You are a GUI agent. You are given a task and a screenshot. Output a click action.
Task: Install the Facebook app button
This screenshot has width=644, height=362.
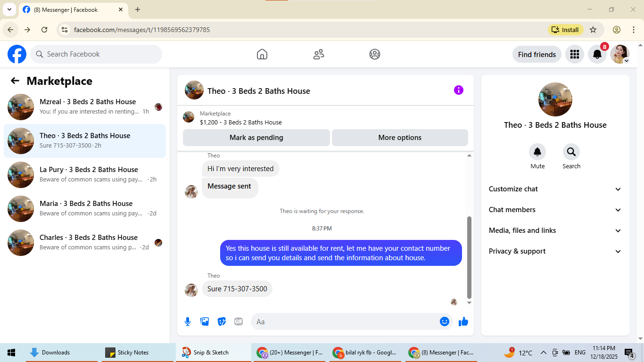pyautogui.click(x=565, y=30)
